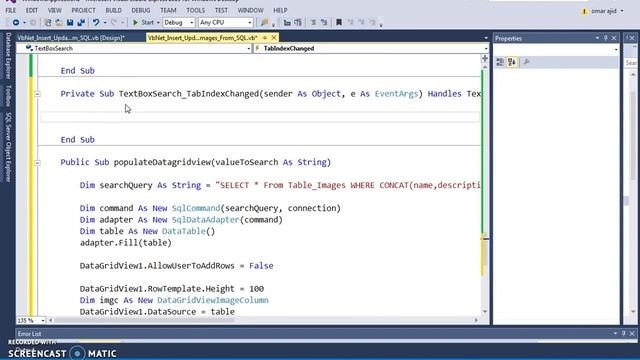Click the Open File toolbar icon
Screen dimensions: 640x360
coord(59,22)
